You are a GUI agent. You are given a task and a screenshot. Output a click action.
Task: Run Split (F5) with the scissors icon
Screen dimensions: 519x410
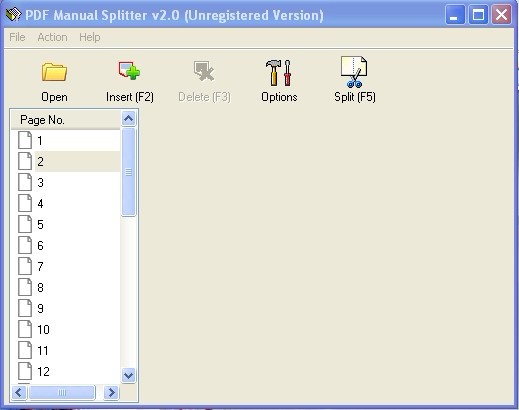point(354,72)
